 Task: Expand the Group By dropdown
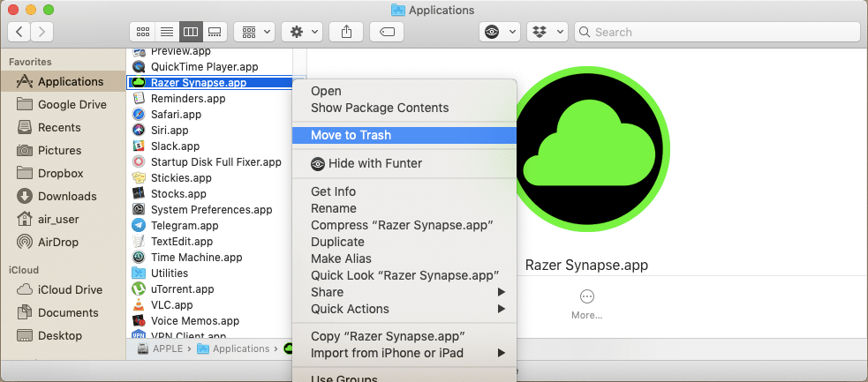pyautogui.click(x=254, y=32)
